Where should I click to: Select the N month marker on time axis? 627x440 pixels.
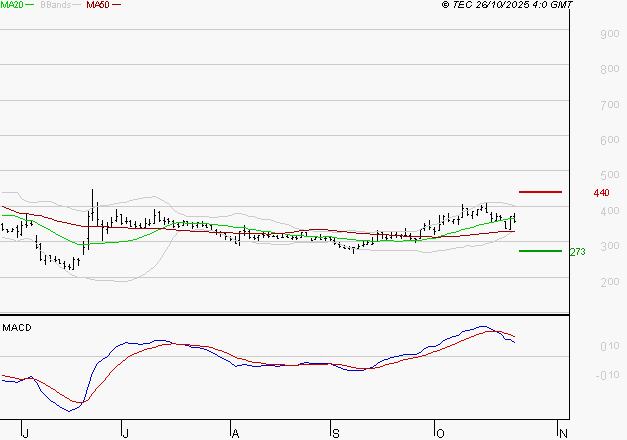click(563, 432)
